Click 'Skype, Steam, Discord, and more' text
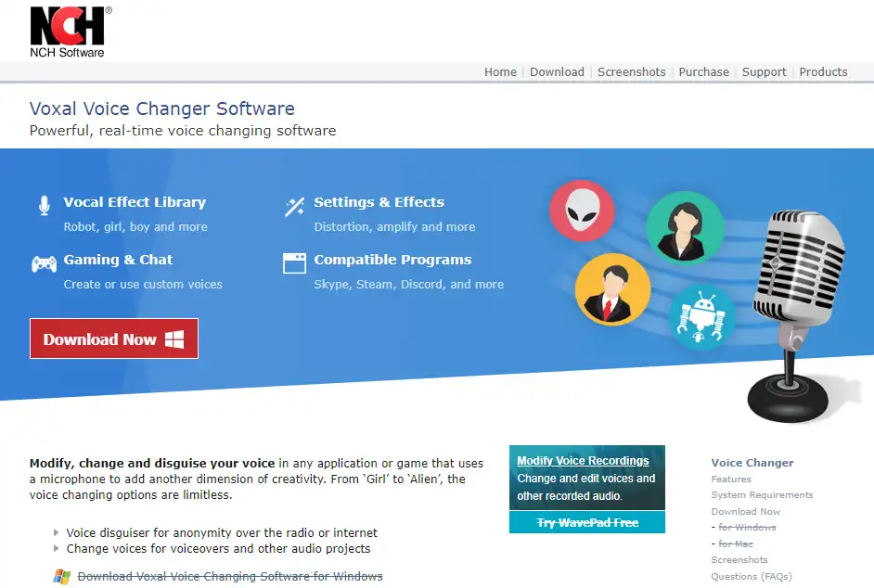The width and height of the screenshot is (874, 588). 408,284
